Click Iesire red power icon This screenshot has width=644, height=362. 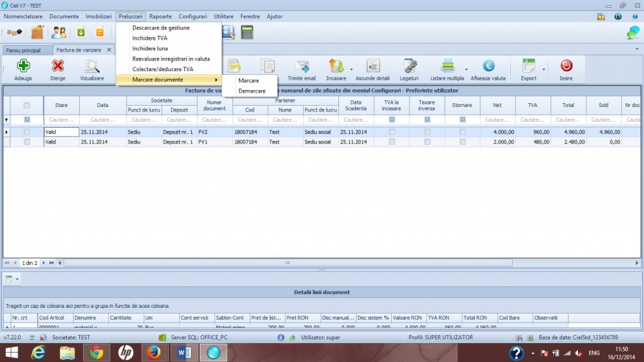pos(566,66)
